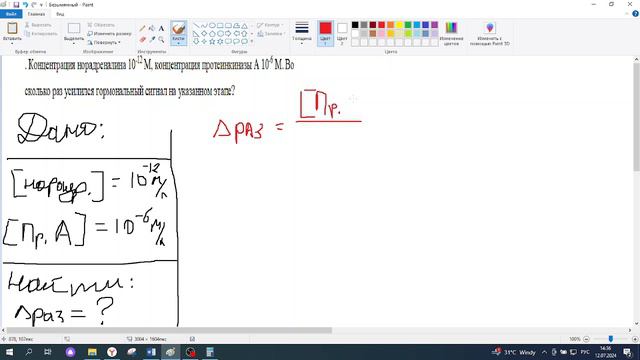Click the Redo arrow in quick access toolbar
The width and height of the screenshot is (640, 360).
pos(34,4)
